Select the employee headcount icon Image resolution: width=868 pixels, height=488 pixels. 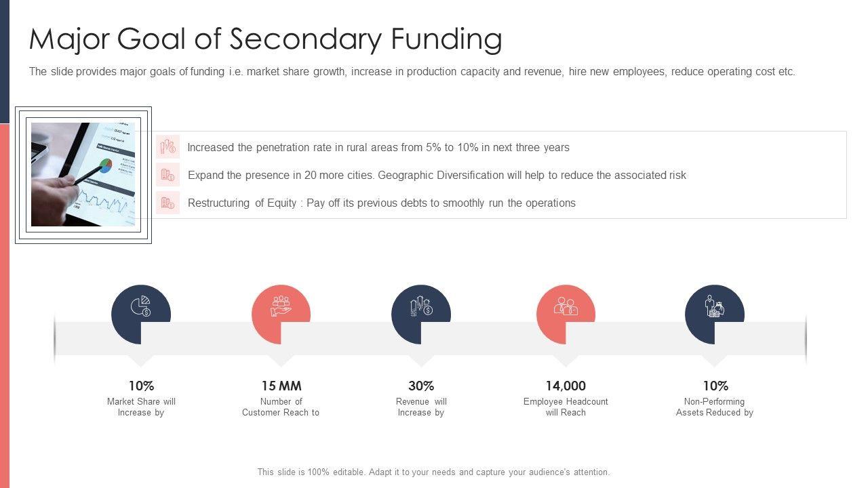pyautogui.click(x=566, y=307)
